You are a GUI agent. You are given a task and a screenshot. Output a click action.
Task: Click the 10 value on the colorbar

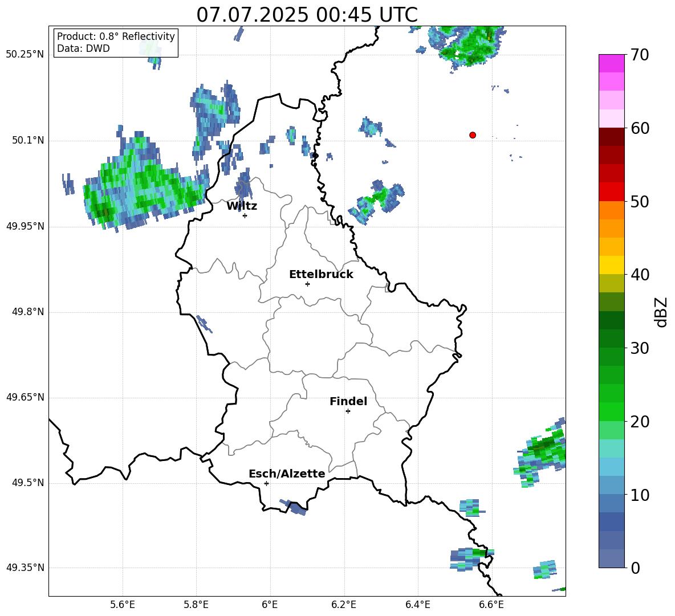tap(640, 495)
